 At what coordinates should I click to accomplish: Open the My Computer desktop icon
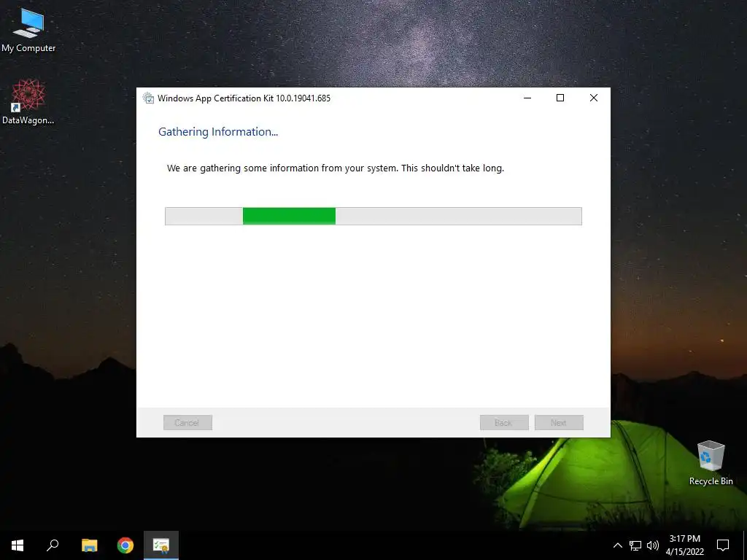[x=28, y=31]
